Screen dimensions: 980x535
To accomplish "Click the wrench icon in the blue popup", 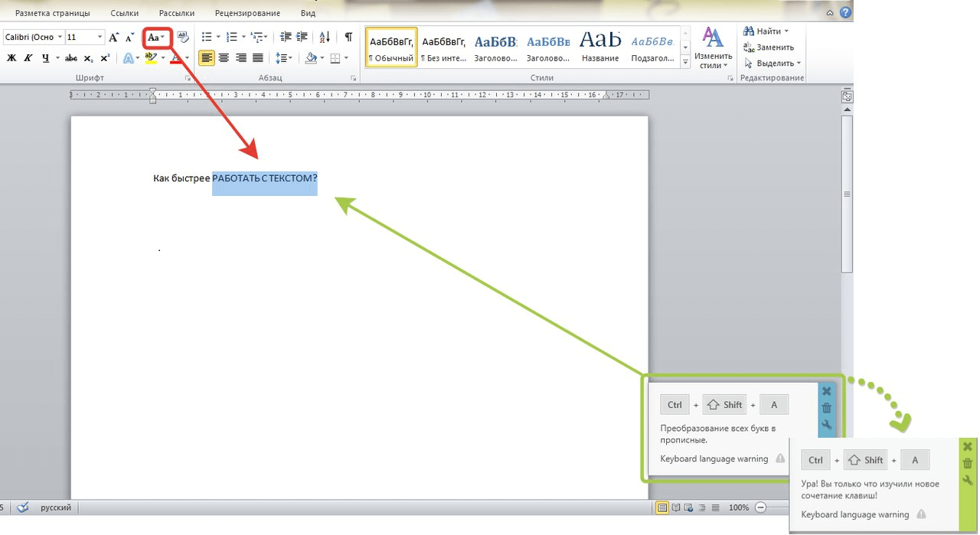I will tap(826, 425).
